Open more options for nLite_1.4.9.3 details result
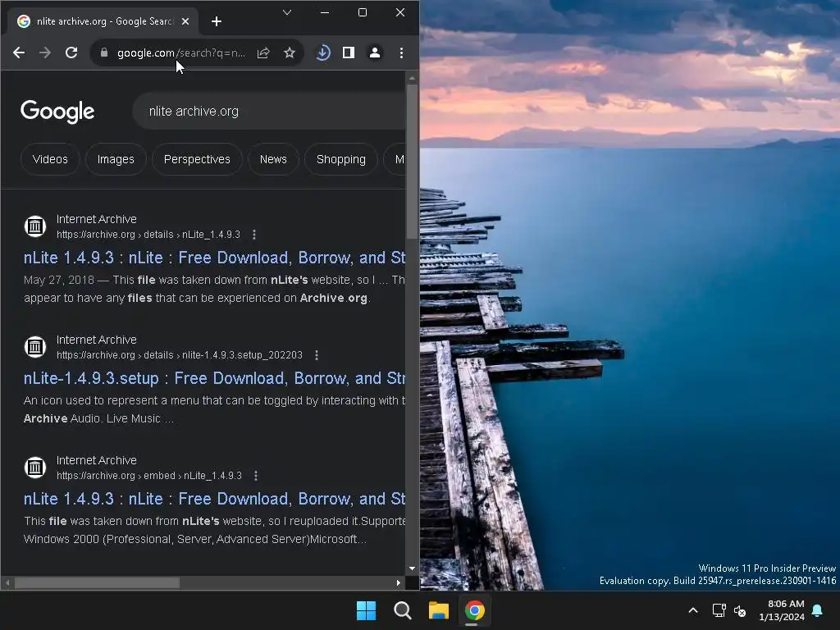Screen dimensions: 840x630 254,235
